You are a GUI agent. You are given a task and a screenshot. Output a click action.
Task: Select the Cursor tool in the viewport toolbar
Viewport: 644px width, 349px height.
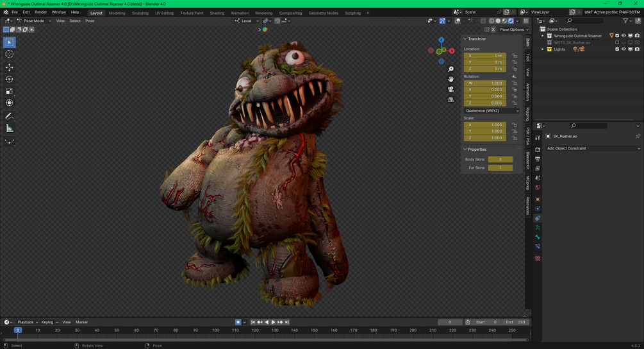pos(10,55)
